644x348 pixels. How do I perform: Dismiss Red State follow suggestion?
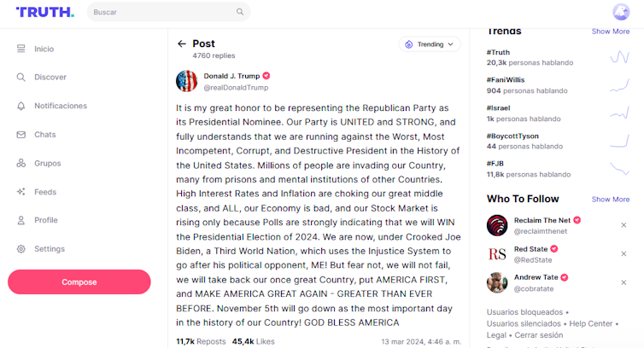coord(624,254)
